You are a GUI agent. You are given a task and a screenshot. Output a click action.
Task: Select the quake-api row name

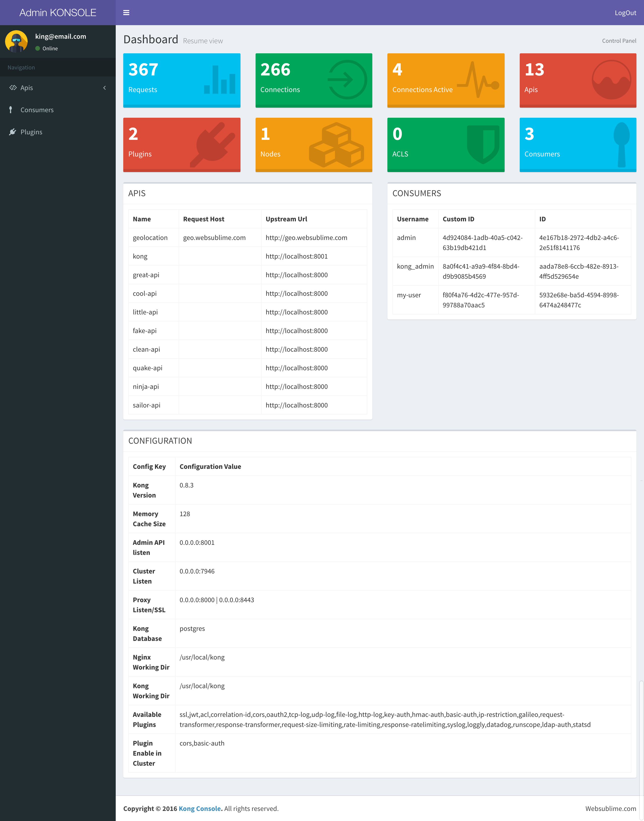pyautogui.click(x=147, y=368)
